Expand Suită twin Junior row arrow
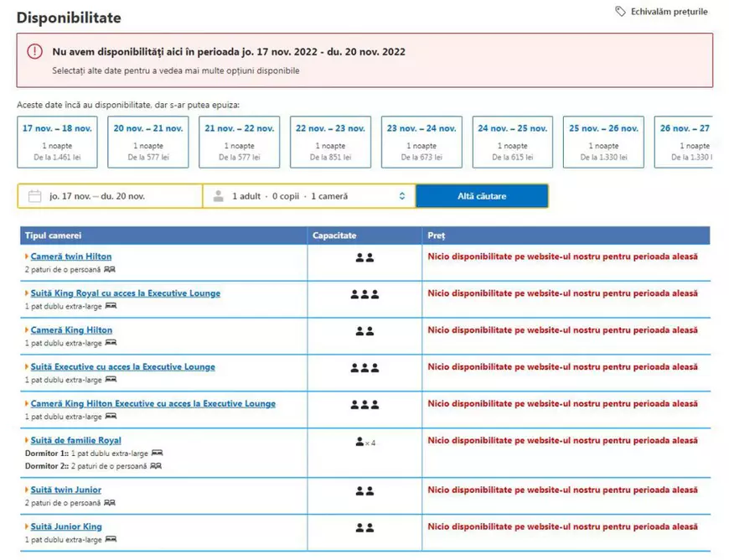Screen dimensions: 729x560 pyautogui.click(x=27, y=490)
